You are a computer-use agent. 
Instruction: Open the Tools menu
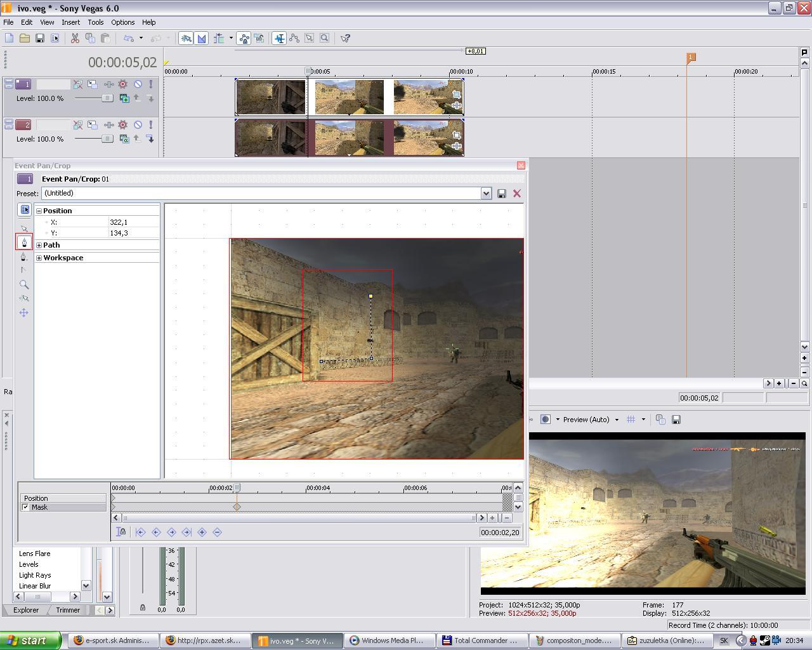click(96, 22)
